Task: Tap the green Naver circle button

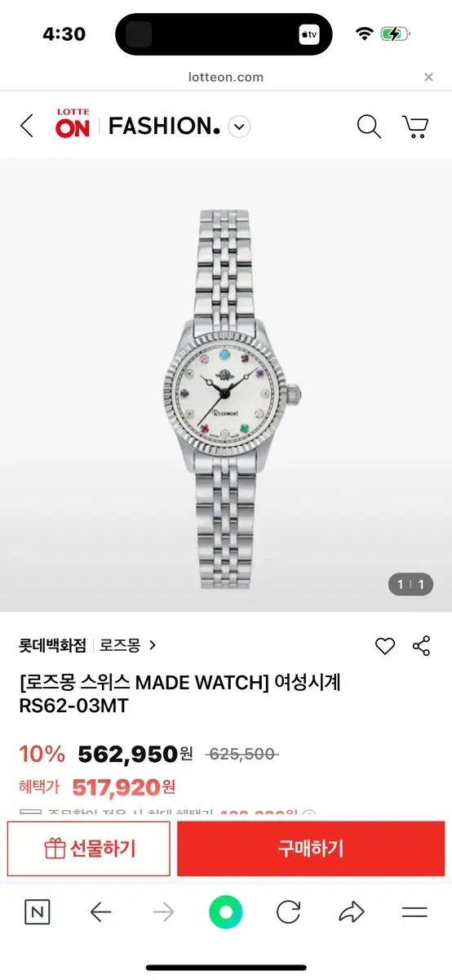Action: 226,912
